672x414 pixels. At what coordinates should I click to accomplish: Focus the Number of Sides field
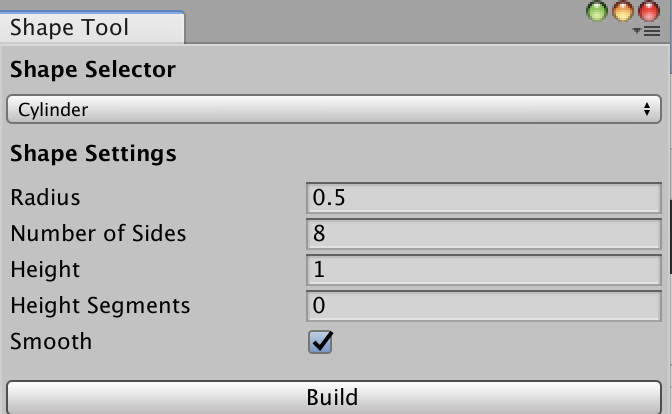483,234
